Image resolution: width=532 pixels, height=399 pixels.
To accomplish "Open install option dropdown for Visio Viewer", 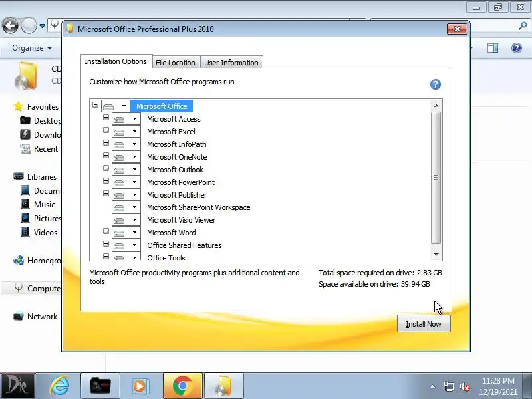I will pyautogui.click(x=135, y=220).
